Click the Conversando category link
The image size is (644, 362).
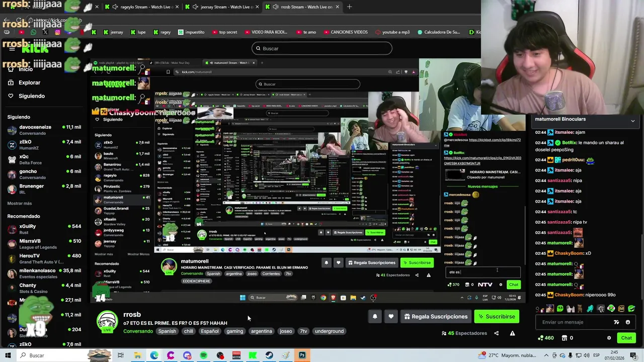click(138, 331)
